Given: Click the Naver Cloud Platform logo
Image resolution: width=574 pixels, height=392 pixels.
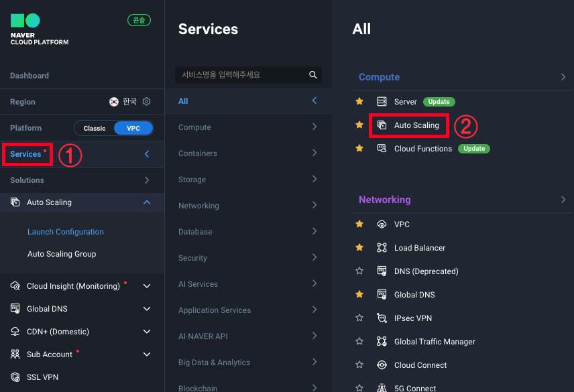Looking at the screenshot, I should click(39, 29).
